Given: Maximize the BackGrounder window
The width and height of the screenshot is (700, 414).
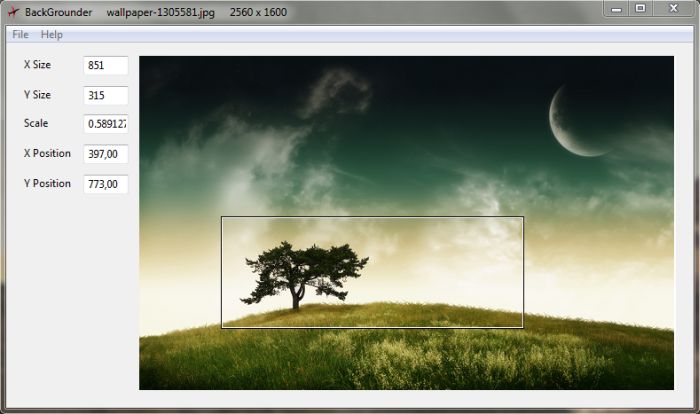Looking at the screenshot, I should click(641, 8).
